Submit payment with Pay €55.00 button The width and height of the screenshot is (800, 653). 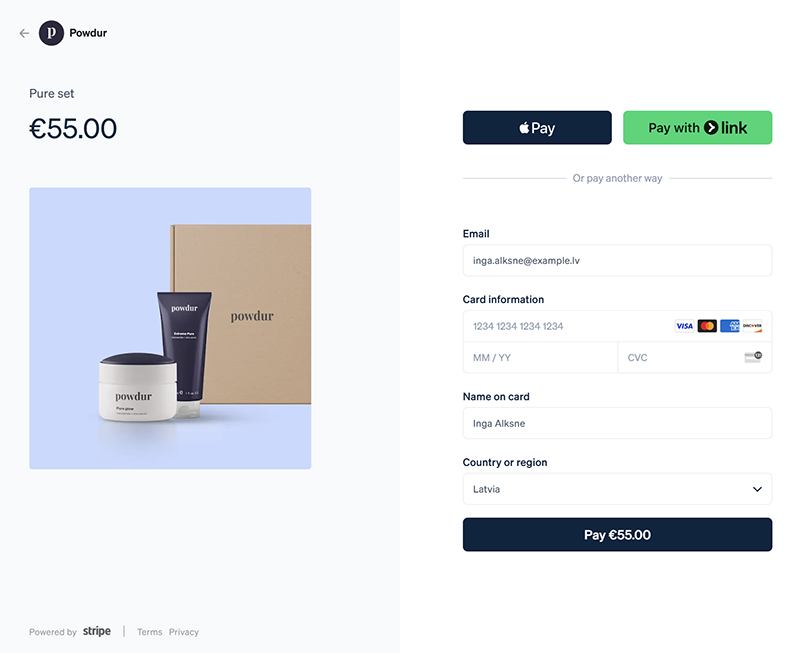click(617, 535)
